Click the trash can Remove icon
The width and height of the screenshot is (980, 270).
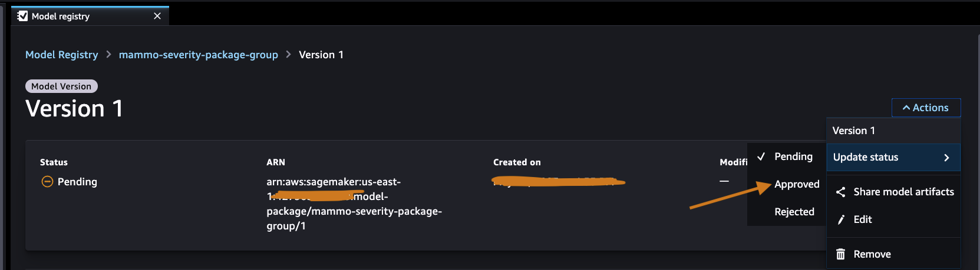pyautogui.click(x=841, y=254)
